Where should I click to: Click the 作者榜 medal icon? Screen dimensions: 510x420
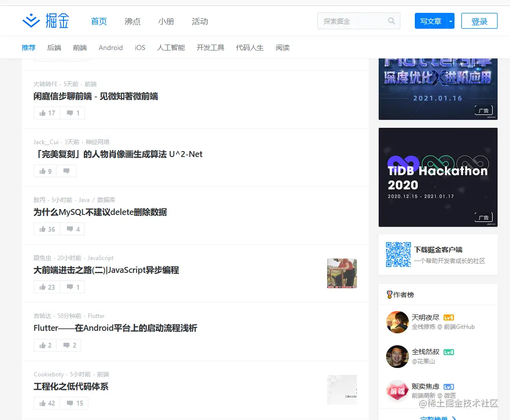tap(390, 295)
